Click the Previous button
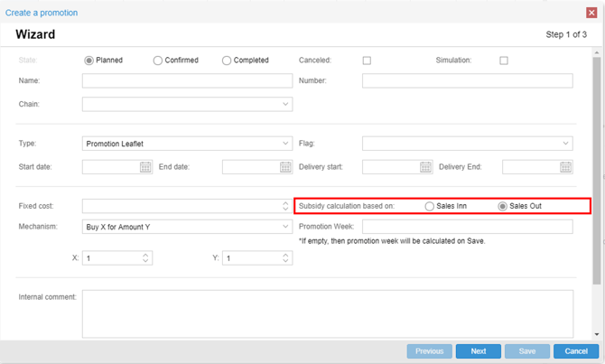 coord(430,351)
